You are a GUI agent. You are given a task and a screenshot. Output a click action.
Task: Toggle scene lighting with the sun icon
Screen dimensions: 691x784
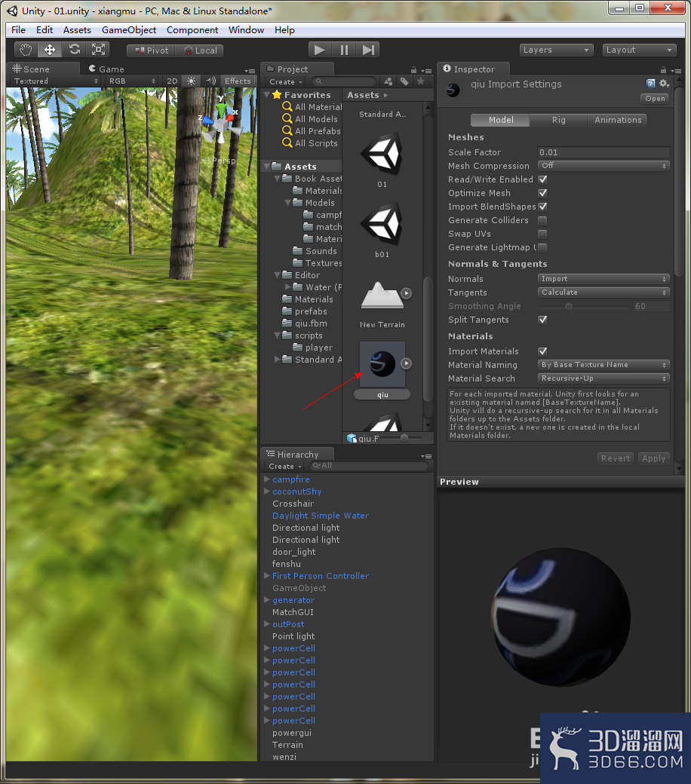(x=193, y=81)
